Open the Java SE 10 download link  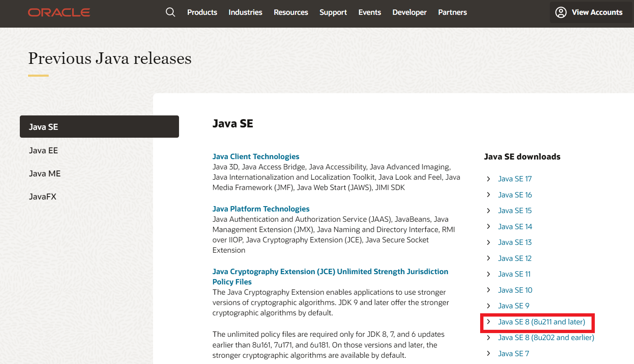coord(515,290)
